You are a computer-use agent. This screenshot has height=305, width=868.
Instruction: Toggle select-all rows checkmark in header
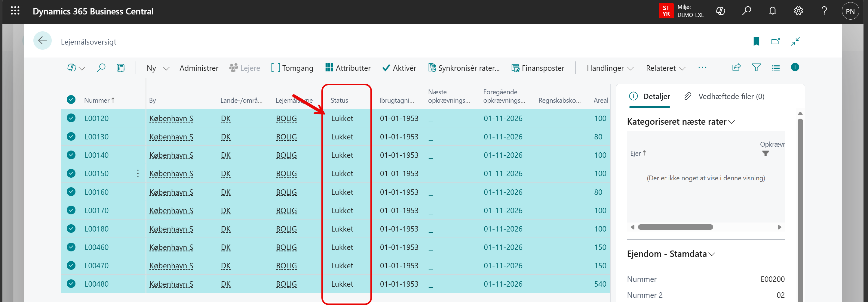(x=71, y=100)
